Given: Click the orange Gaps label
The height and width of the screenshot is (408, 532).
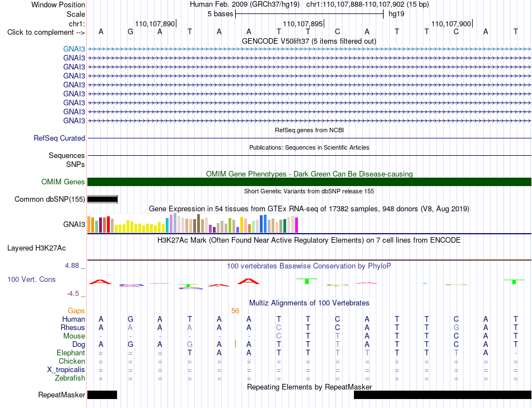Looking at the screenshot, I should coord(76,311).
